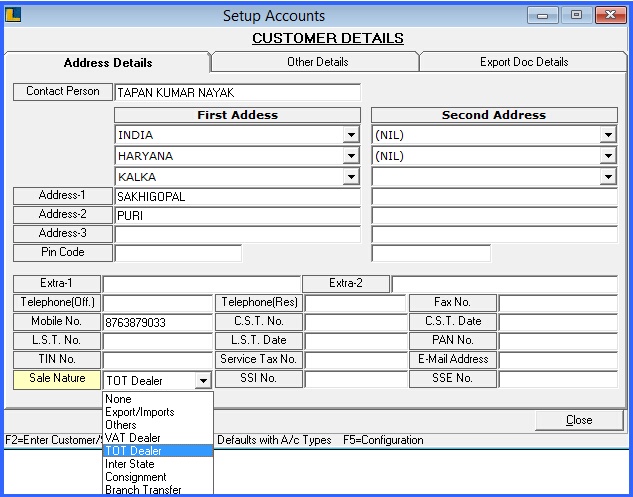The height and width of the screenshot is (497, 633).
Task: Focus the E-Mail Address field
Action: click(558, 360)
